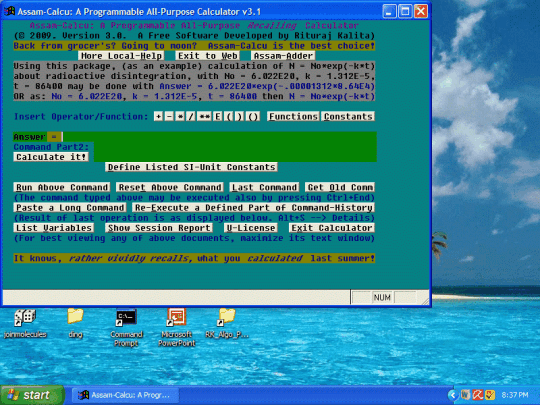
Task: Open the RK_Algo_P... folder shortcut
Action: (227, 323)
